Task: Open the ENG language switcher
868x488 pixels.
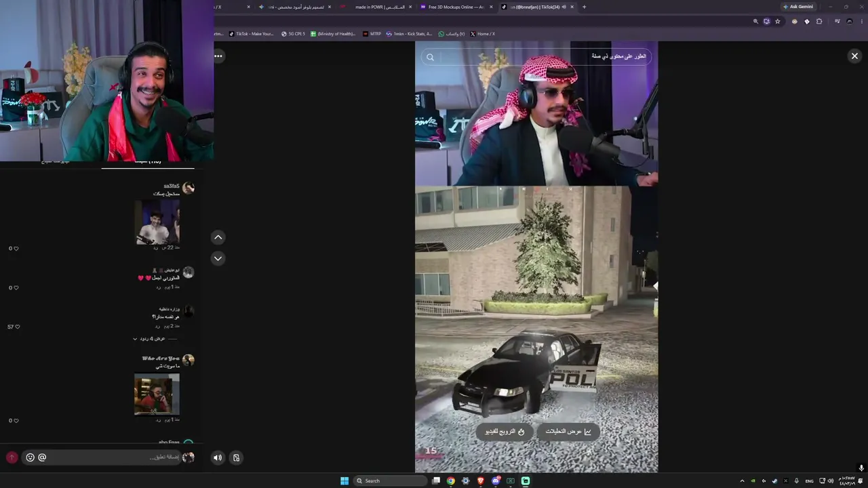Action: point(809,481)
